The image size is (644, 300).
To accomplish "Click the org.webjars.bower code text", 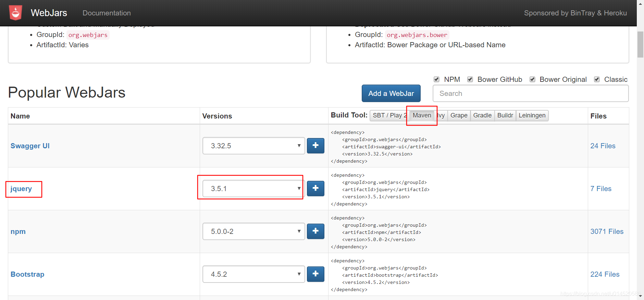I will [x=417, y=35].
